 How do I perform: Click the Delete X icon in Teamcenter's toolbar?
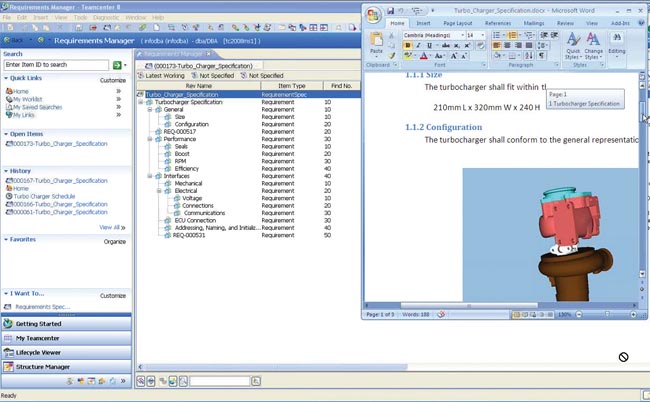[61, 28]
